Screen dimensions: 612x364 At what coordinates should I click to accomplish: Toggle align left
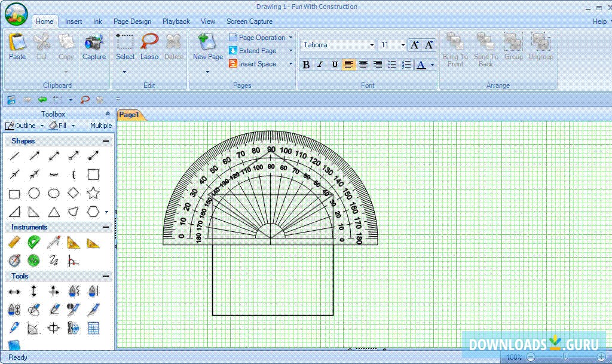348,65
